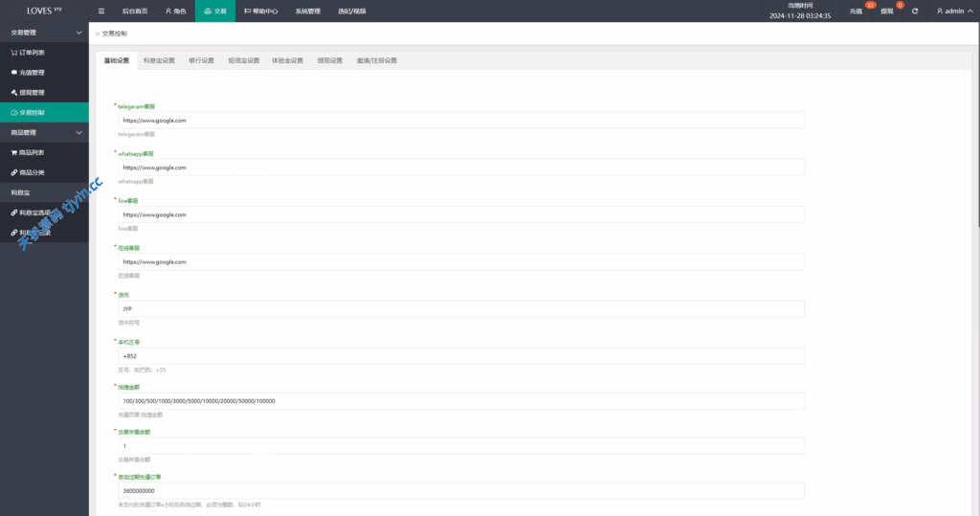
Task: Open 提现 notifications with badge 0
Action: click(x=887, y=11)
